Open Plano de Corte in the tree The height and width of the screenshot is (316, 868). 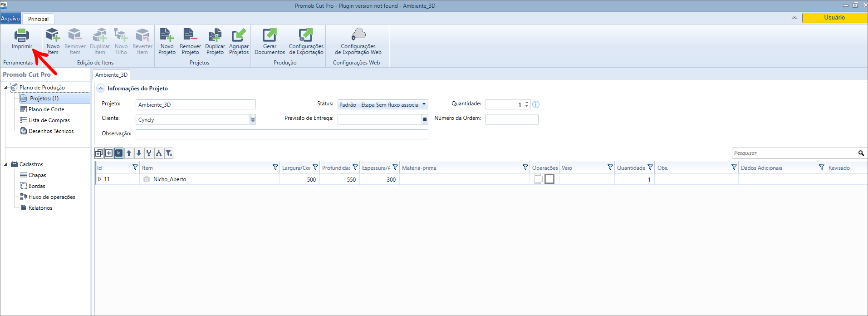[46, 109]
